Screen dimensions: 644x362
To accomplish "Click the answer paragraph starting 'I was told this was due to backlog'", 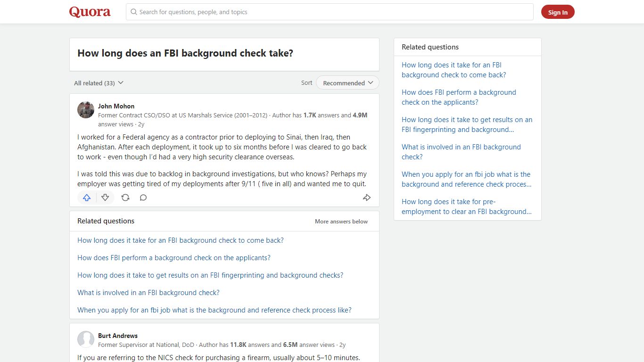I will (x=222, y=179).
